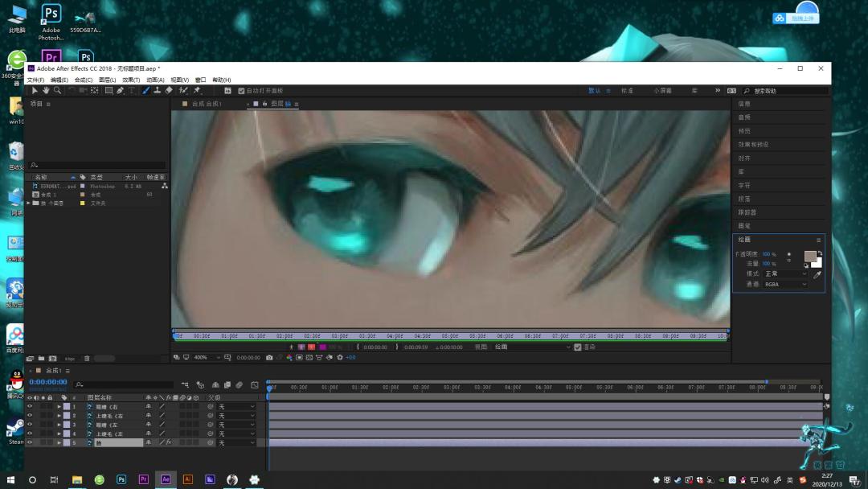
Task: Toggle the shy switch on layer 1
Action: point(149,406)
